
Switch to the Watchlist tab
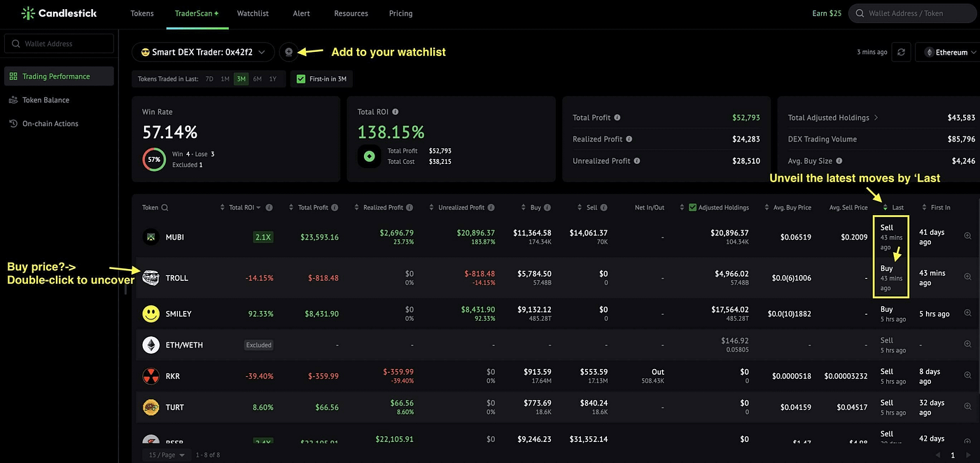(253, 13)
